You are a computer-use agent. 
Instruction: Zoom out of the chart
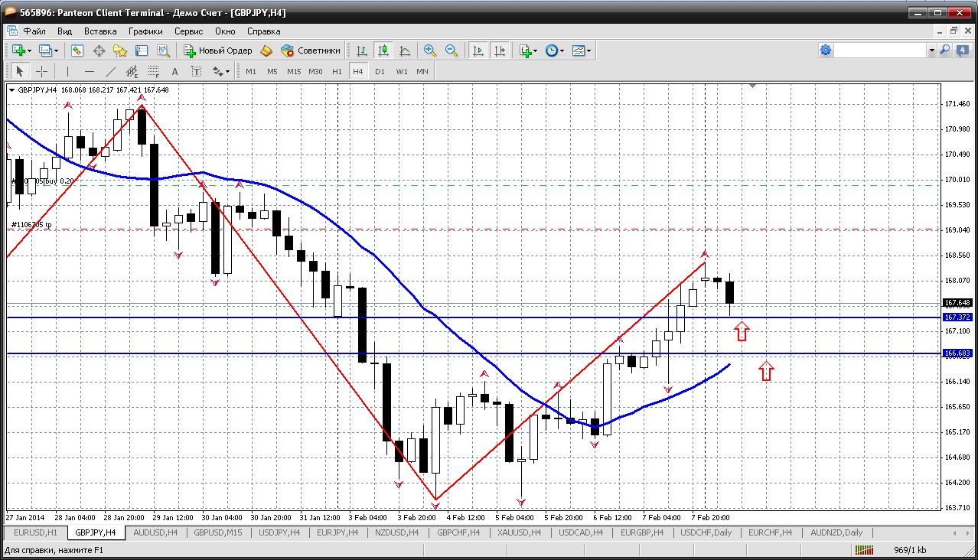click(x=452, y=50)
